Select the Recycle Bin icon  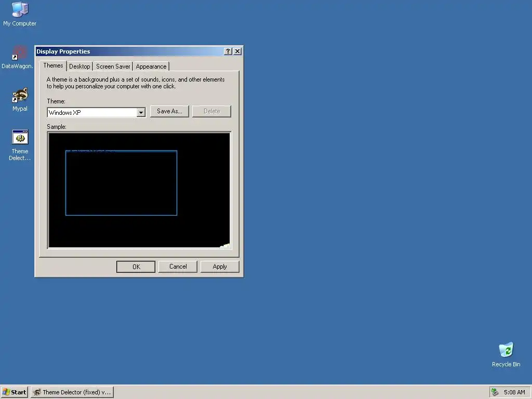[506, 354]
